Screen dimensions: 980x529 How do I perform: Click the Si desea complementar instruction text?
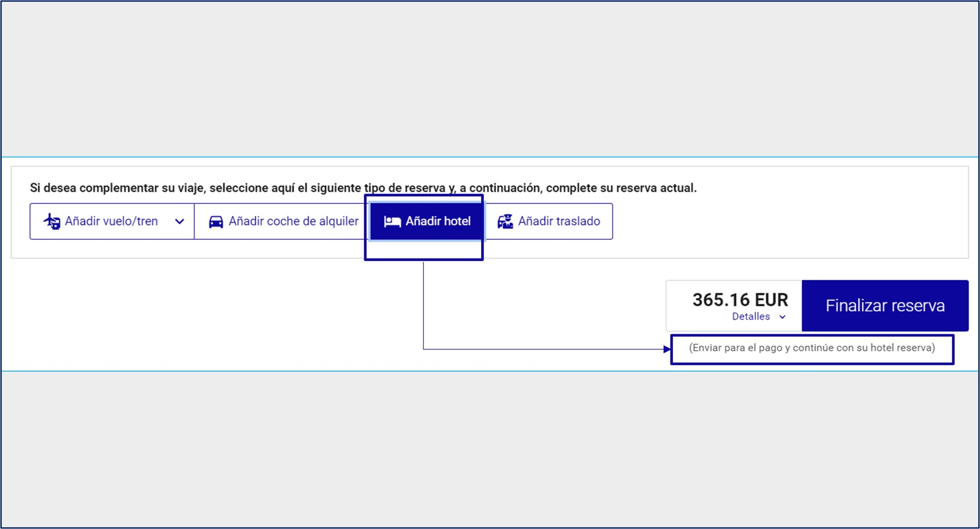pos(363,188)
